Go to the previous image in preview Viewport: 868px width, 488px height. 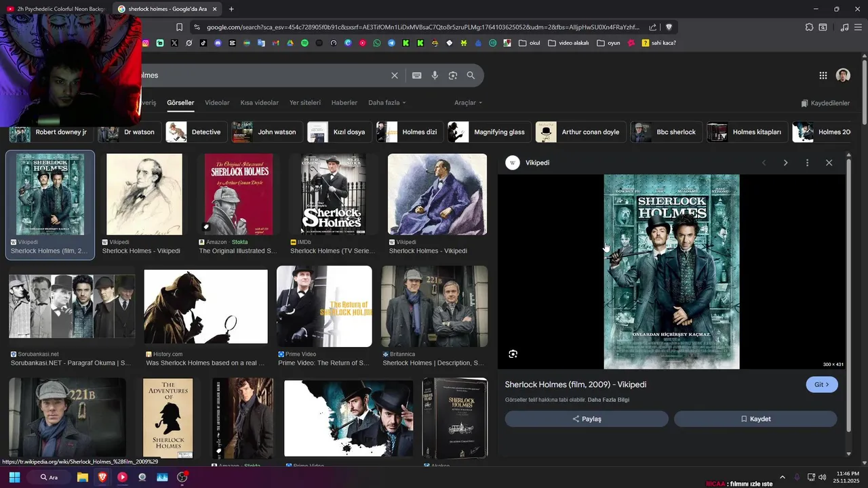pos(764,163)
